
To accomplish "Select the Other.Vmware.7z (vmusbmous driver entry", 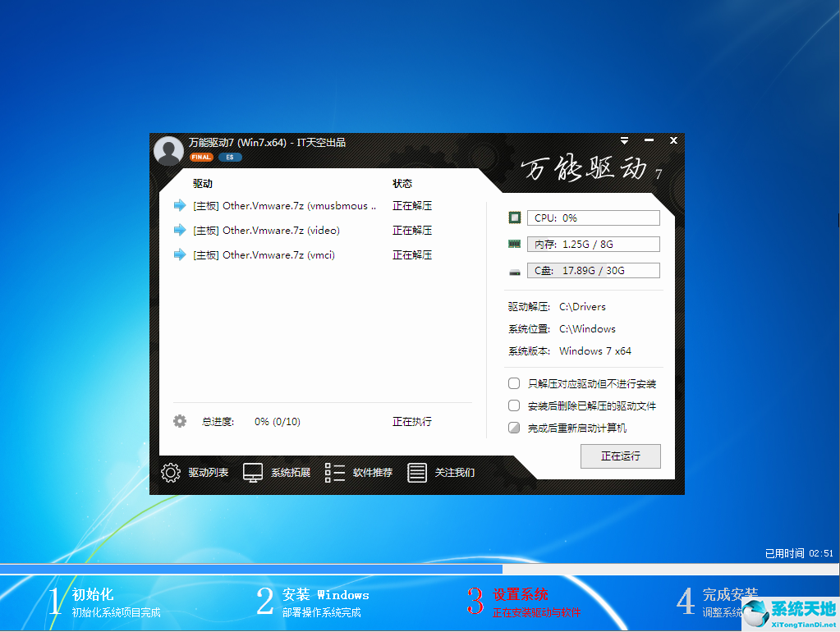I will tap(284, 206).
